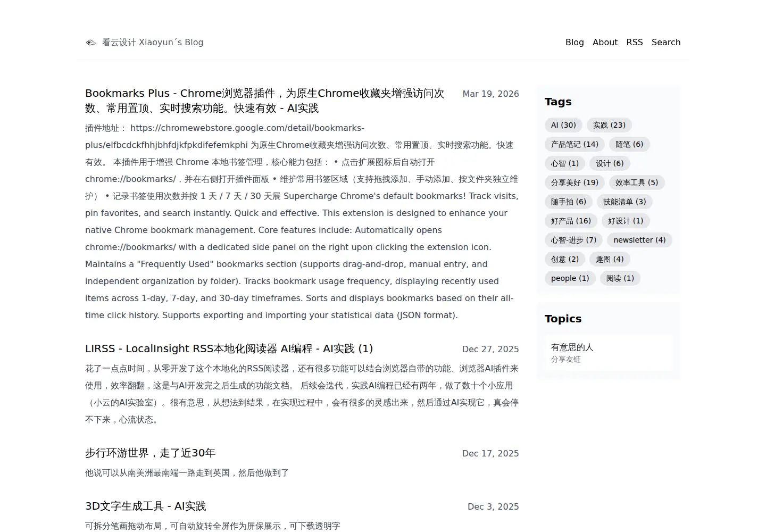Screen dimensions: 766x532
Task: Click the Dec 27, 2025 post date
Action: coord(490,349)
